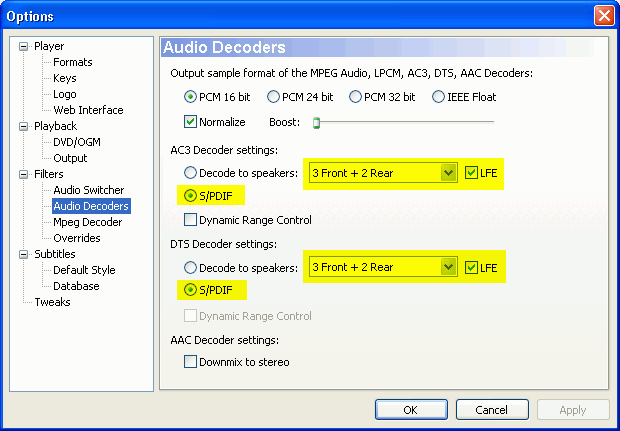
Task: Select IEEE Float sample format
Action: pos(439,97)
